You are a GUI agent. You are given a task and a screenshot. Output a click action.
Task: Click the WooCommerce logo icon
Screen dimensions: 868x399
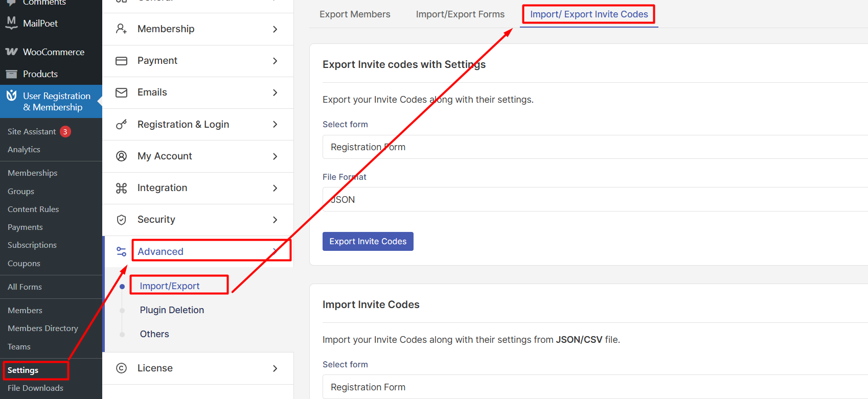click(x=11, y=52)
